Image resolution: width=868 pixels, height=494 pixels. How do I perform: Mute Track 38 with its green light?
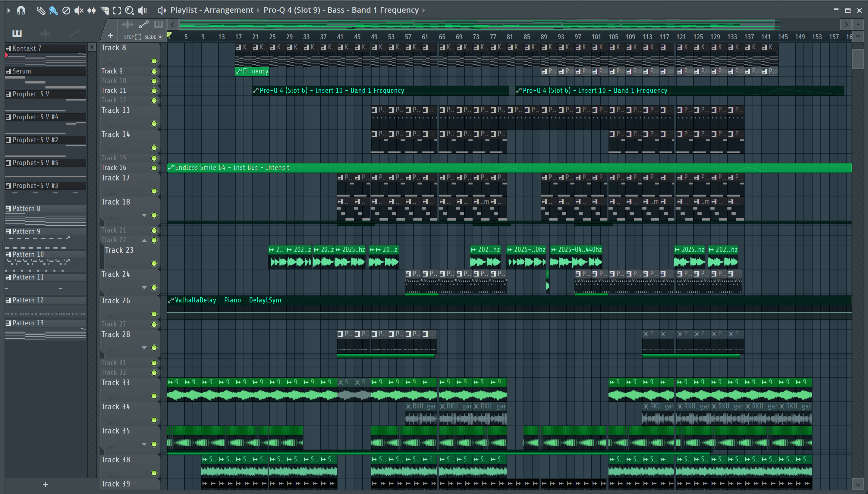154,473
